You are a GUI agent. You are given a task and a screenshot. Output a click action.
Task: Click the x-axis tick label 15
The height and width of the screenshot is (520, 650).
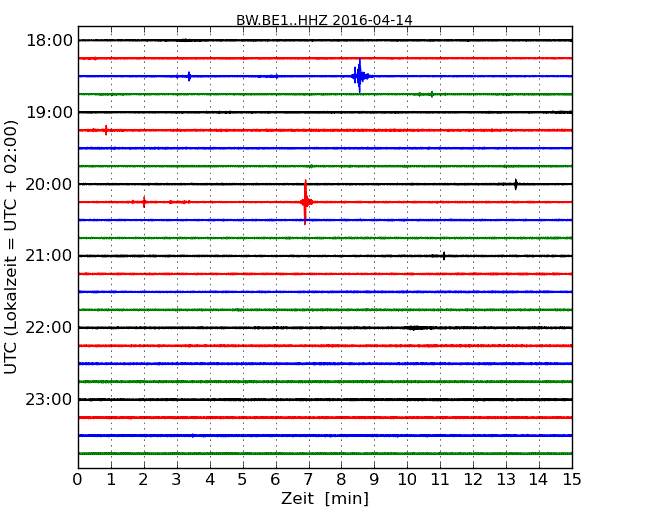572,479
